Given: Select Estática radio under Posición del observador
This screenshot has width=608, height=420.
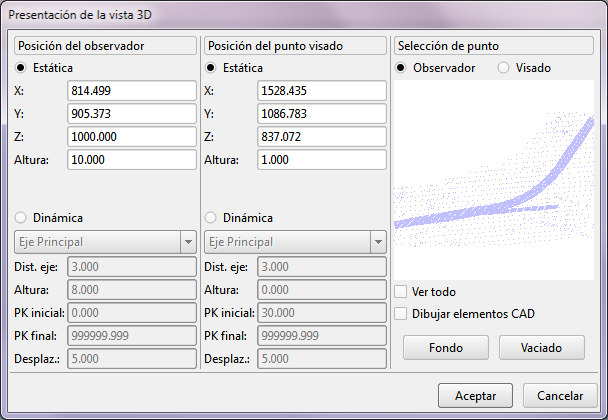Looking at the screenshot, I should (22, 68).
